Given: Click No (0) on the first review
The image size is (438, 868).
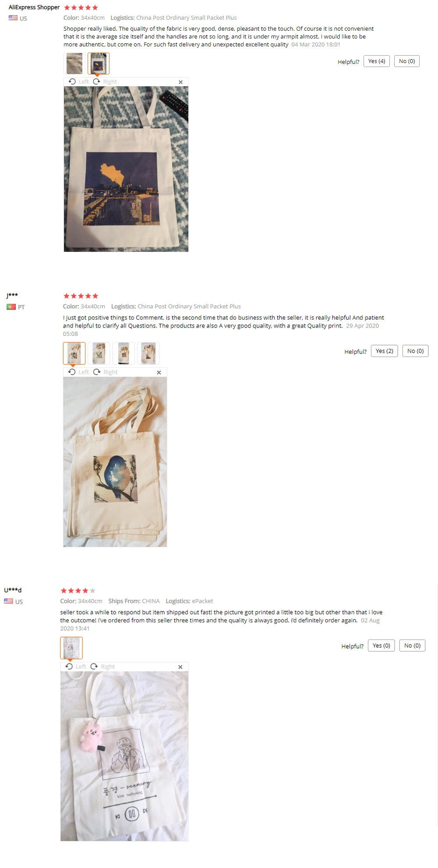Looking at the screenshot, I should 407,61.
